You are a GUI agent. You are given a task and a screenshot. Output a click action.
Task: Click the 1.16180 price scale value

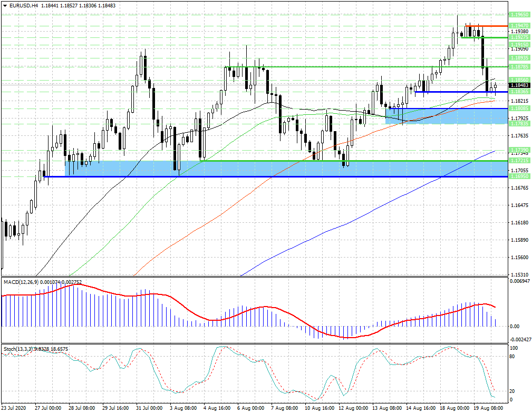click(519, 222)
